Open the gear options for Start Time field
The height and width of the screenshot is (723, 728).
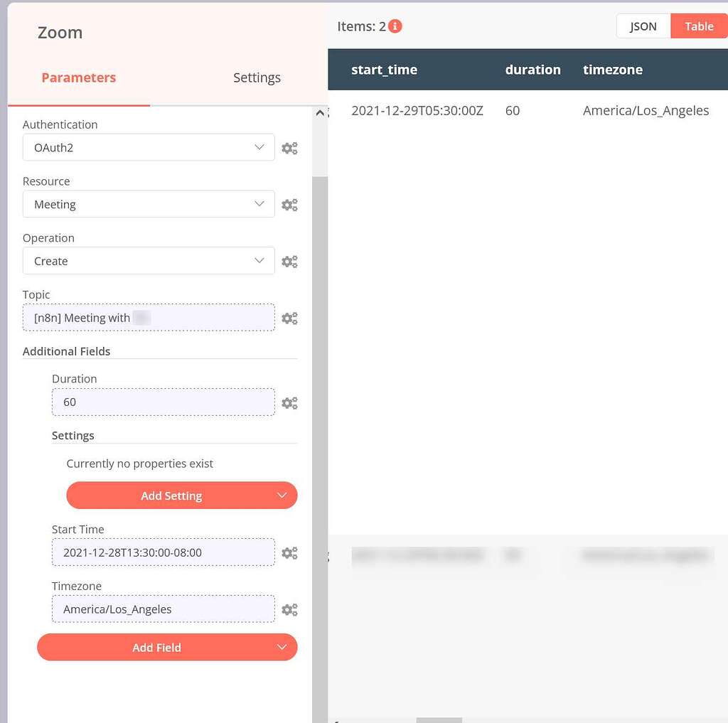[290, 552]
